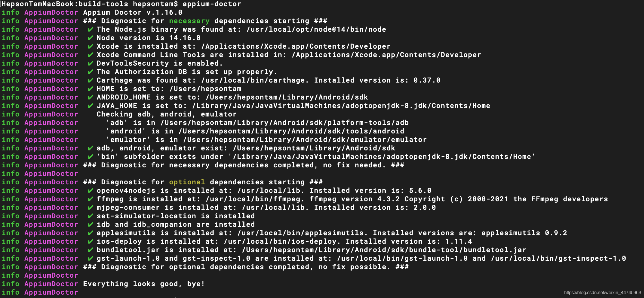The height and width of the screenshot is (298, 644).
Task: Click the checkmark beside mjpeg-consumer is installed
Action: (90, 208)
